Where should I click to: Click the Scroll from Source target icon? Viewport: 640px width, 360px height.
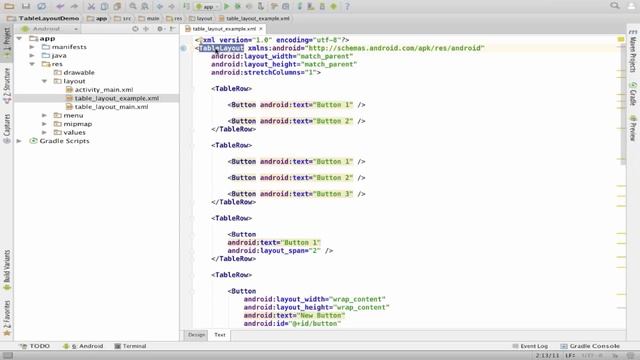[x=135, y=29]
